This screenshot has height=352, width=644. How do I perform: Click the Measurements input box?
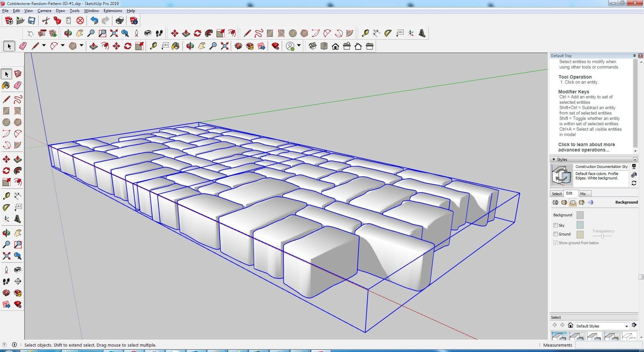[x=607, y=345]
